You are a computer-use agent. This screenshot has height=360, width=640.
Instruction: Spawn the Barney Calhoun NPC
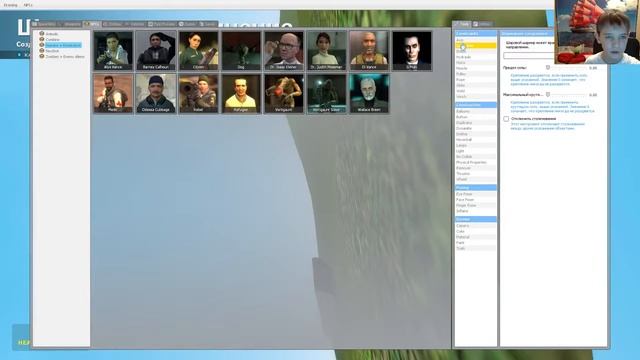pyautogui.click(x=156, y=51)
